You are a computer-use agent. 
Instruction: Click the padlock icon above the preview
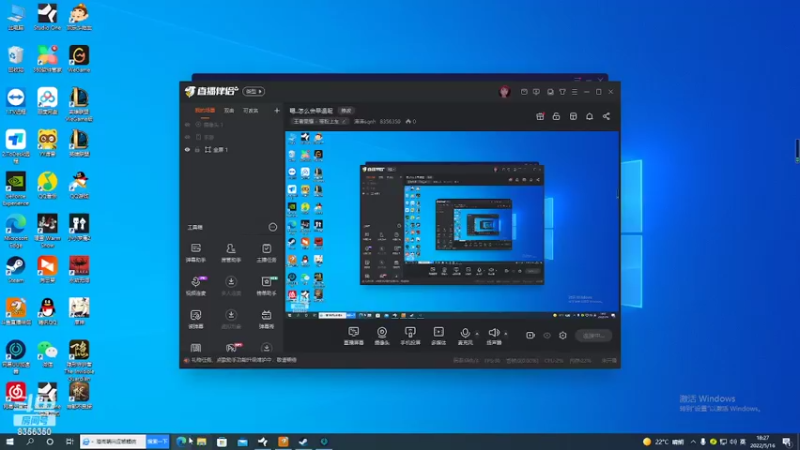tap(556, 116)
